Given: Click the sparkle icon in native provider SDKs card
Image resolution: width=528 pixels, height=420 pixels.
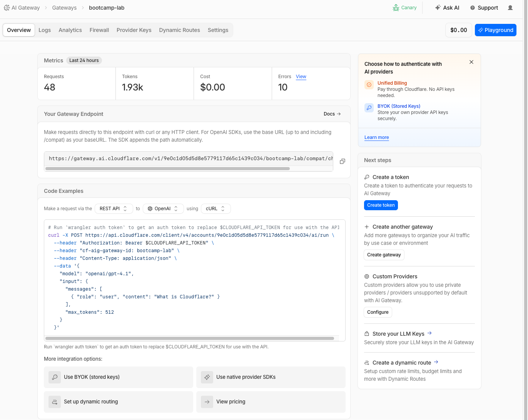Looking at the screenshot, I should click(207, 377).
